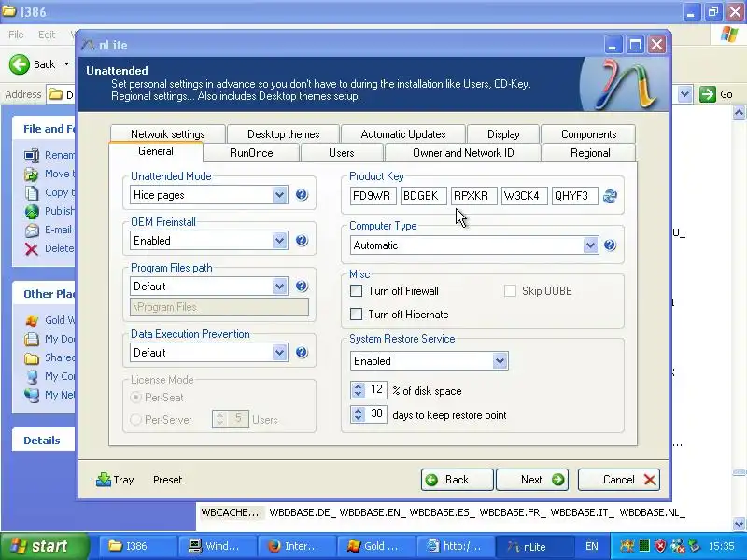
Task: Open the OEM Preinstall dropdown
Action: (x=279, y=241)
